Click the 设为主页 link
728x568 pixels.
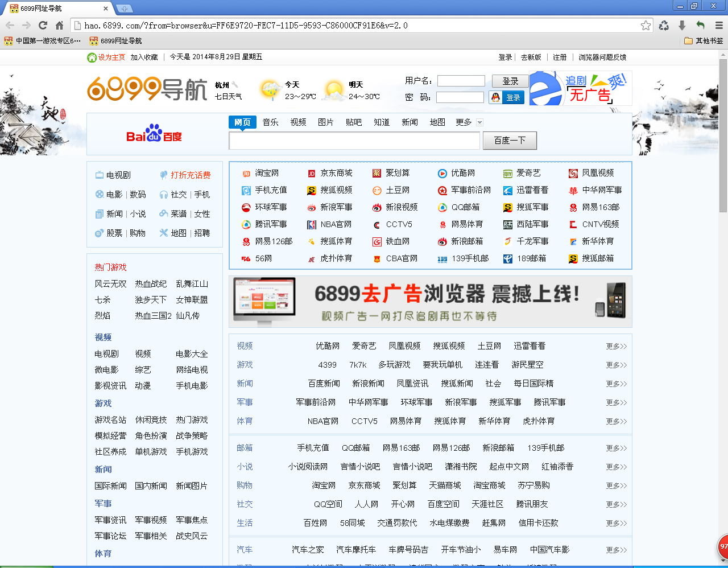pos(111,57)
